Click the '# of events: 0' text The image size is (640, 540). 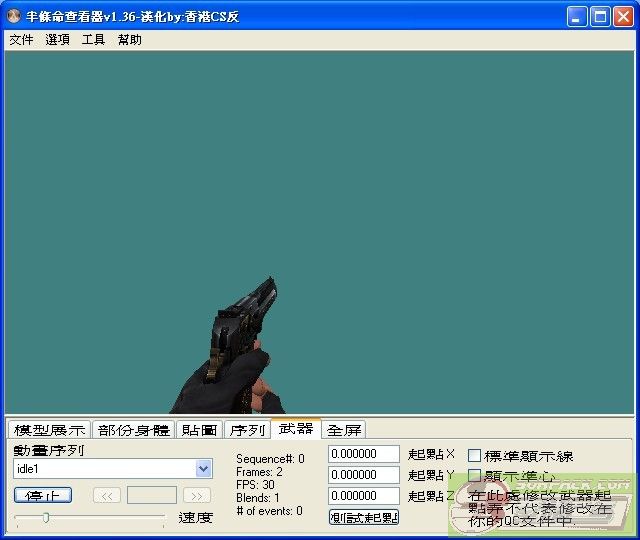pos(269,511)
